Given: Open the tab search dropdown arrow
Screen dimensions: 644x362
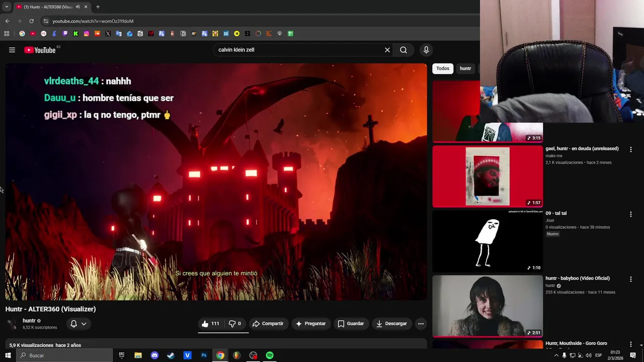Looking at the screenshot, I should pos(7,7).
